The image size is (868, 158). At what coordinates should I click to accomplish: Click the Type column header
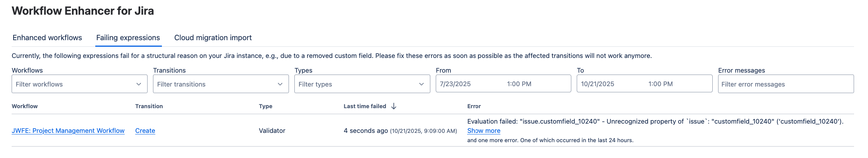(x=265, y=106)
